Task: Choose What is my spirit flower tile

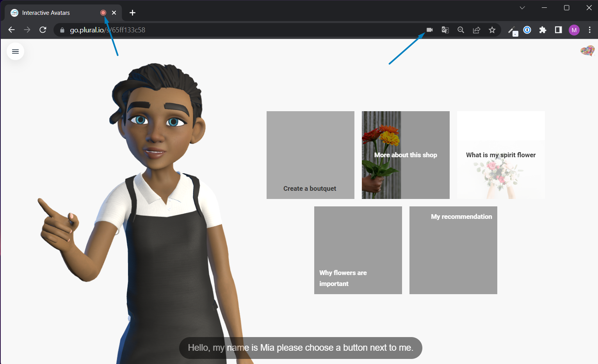Action: coord(501,155)
